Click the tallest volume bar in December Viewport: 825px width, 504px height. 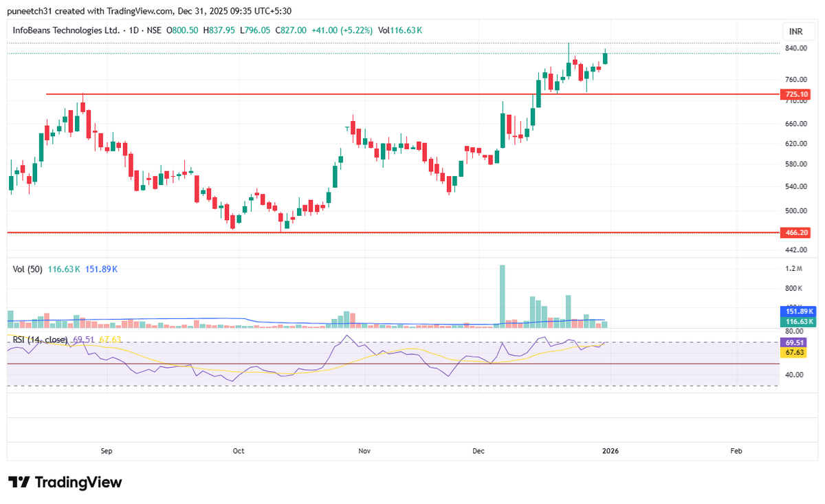(503, 296)
